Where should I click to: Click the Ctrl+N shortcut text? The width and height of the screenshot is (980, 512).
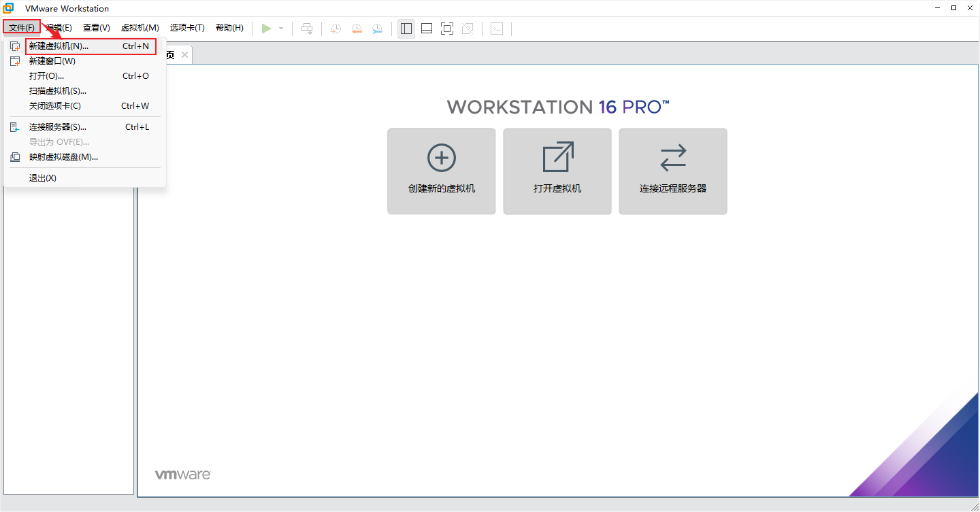coord(135,46)
